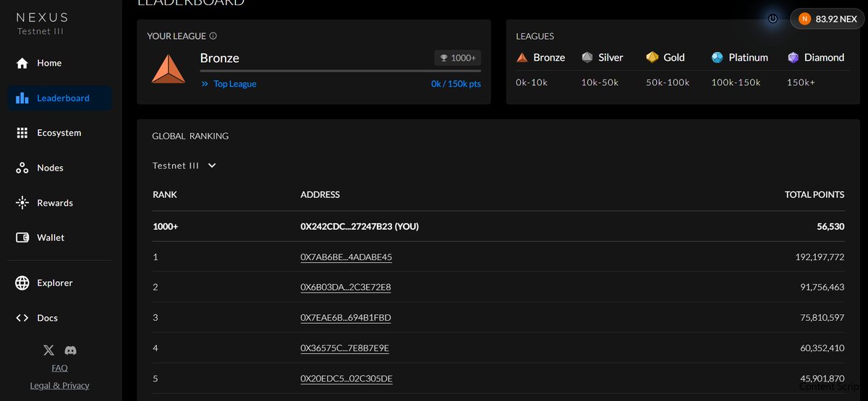This screenshot has width=868, height=401.
Task: Open address 0X7EAE6B...694B1FBD link
Action: [346, 317]
